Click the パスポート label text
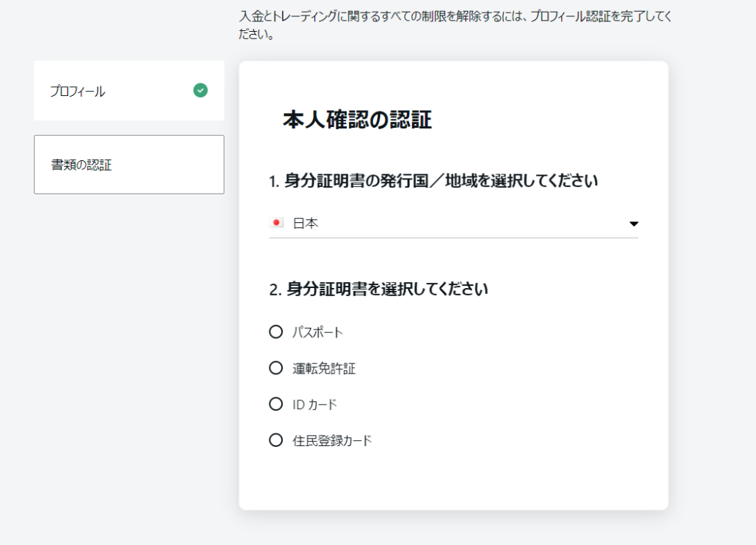 (x=317, y=332)
